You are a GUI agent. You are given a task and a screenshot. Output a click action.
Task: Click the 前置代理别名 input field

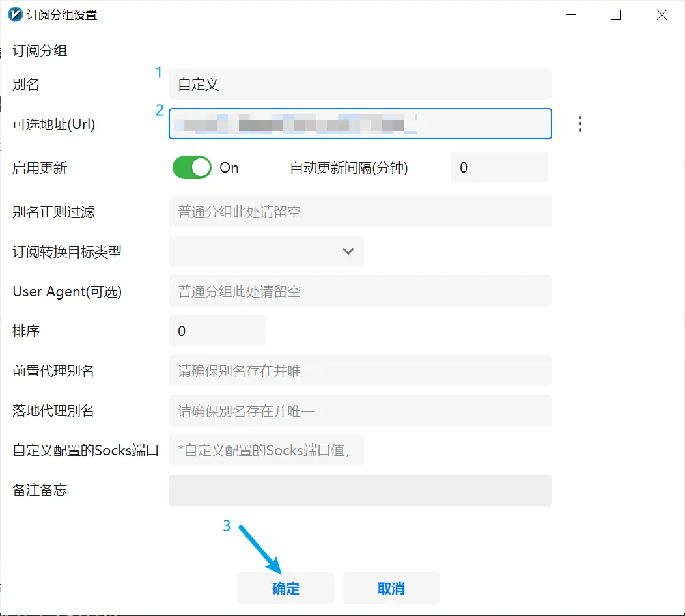coord(360,371)
